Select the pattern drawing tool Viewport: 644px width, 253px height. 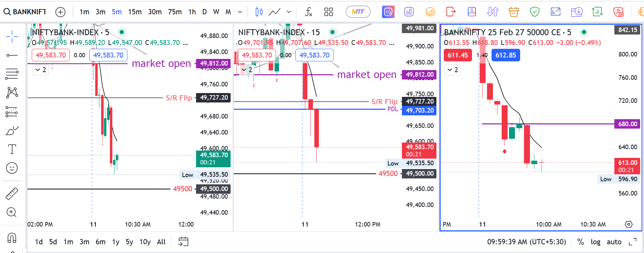12,92
